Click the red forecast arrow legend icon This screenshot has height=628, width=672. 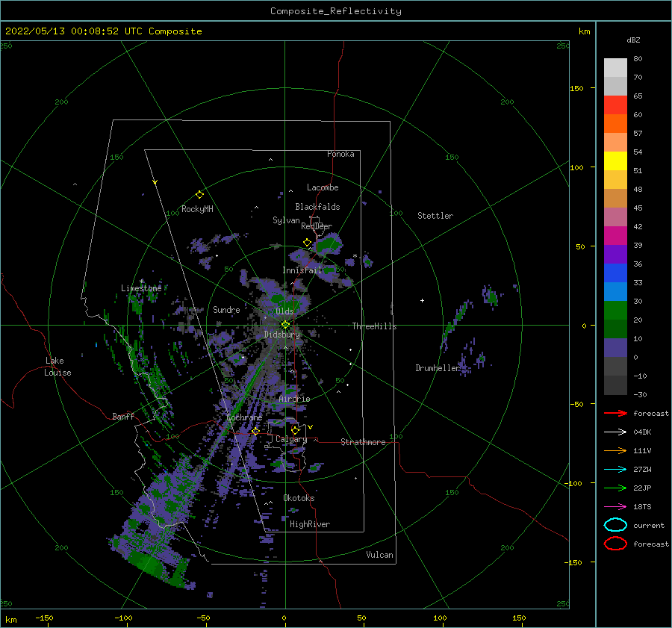tap(615, 413)
